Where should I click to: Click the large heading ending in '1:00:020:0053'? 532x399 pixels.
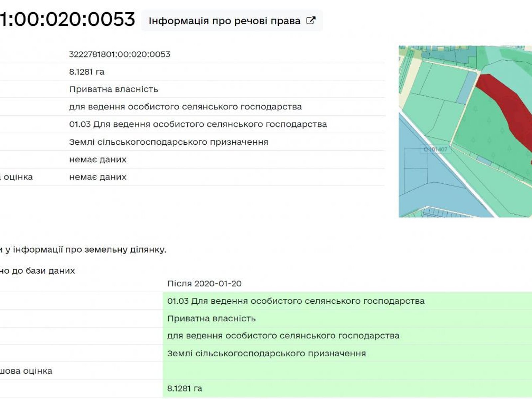(x=67, y=19)
